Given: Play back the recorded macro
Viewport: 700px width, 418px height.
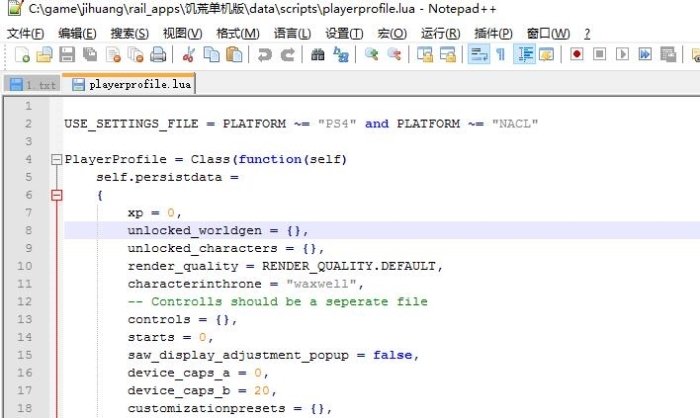Looking at the screenshot, I should (x=622, y=54).
